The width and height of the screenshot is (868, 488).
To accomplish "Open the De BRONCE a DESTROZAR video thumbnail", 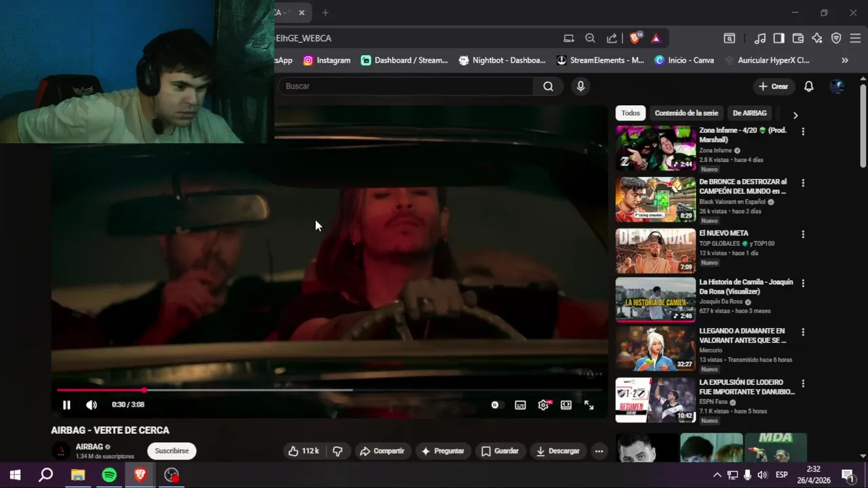I will (655, 199).
